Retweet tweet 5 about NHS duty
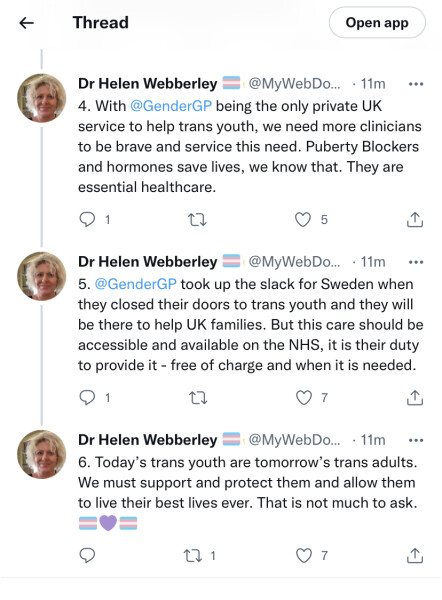The height and width of the screenshot is (600, 442). [198, 398]
